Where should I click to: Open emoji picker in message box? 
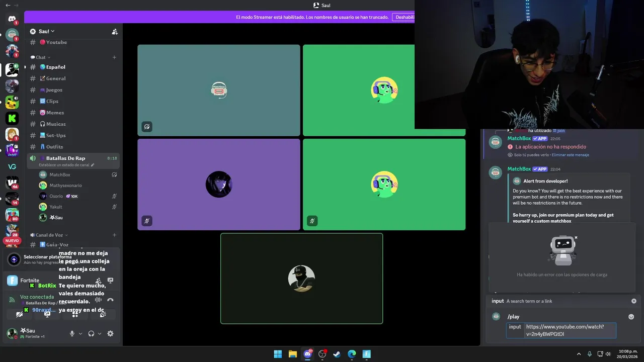click(631, 317)
